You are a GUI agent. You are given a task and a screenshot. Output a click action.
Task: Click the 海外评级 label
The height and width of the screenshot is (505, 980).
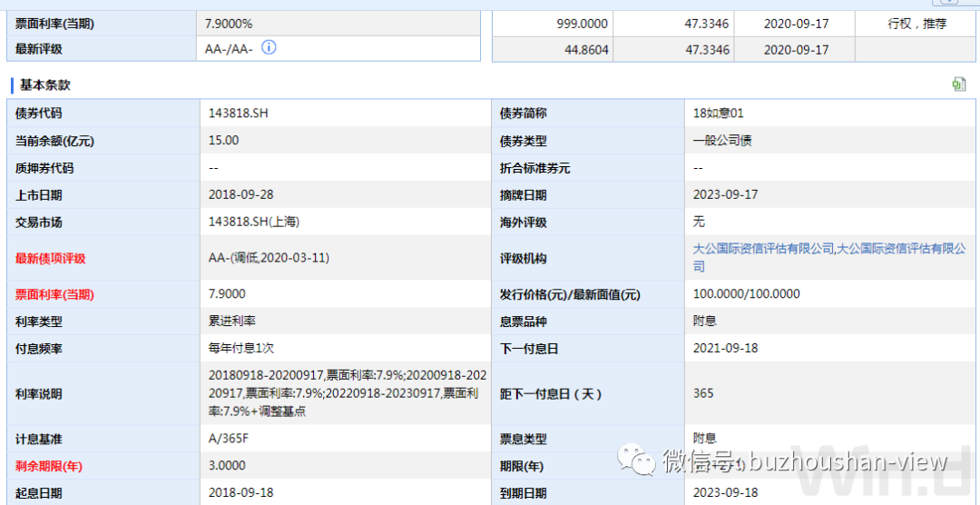[524, 223]
